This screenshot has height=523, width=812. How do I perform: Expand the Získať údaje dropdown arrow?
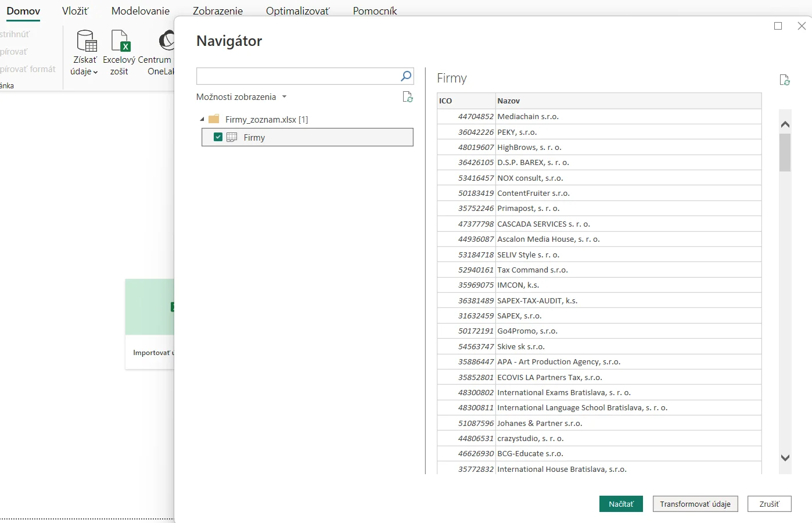click(95, 72)
